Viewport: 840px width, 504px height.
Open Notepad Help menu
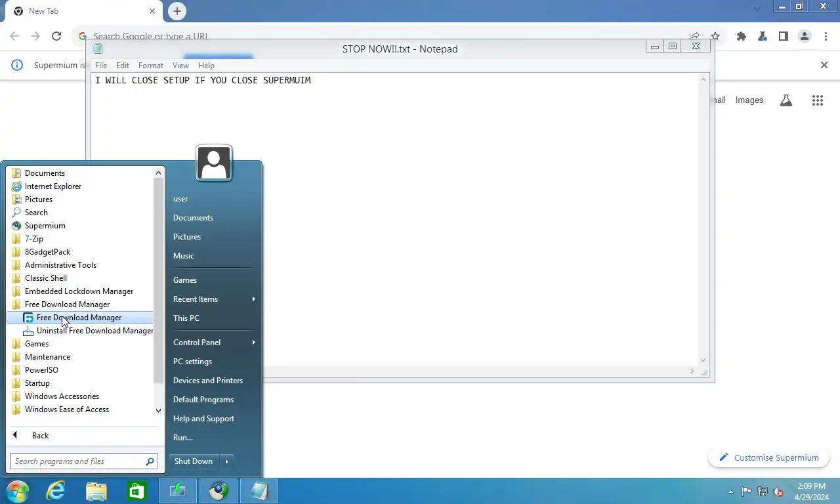(x=206, y=66)
